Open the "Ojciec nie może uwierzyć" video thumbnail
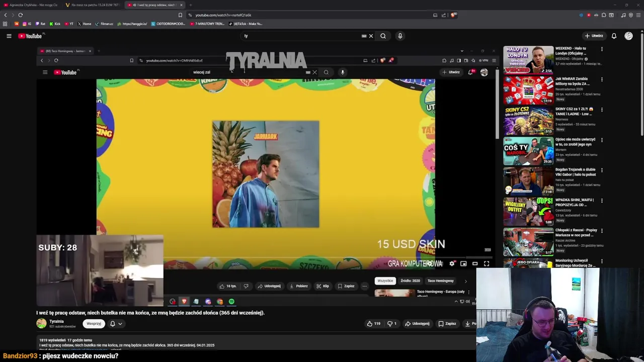Image resolution: width=644 pixels, height=362 pixels. click(x=528, y=151)
